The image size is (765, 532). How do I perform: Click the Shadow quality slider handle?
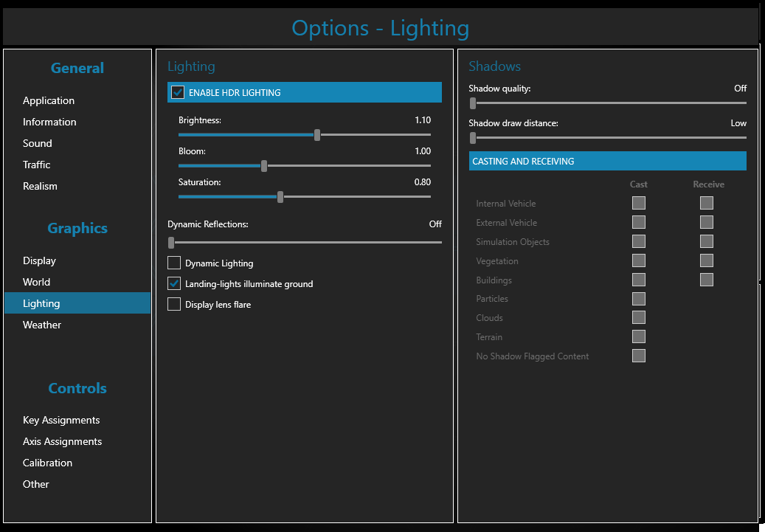coord(473,103)
